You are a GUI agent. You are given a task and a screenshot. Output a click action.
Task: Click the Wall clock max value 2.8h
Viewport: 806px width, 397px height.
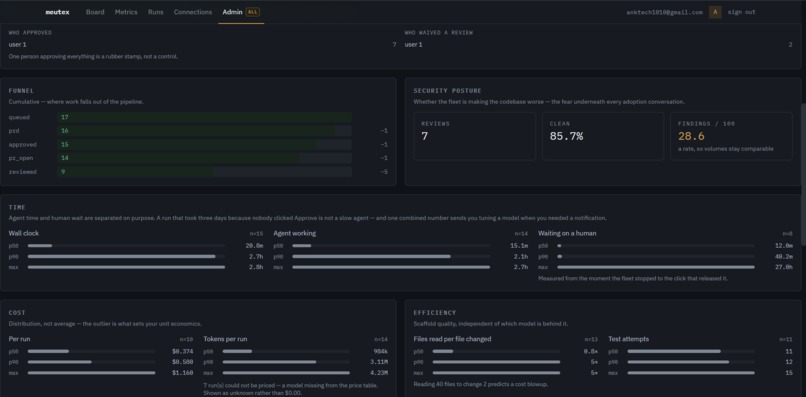tap(255, 267)
